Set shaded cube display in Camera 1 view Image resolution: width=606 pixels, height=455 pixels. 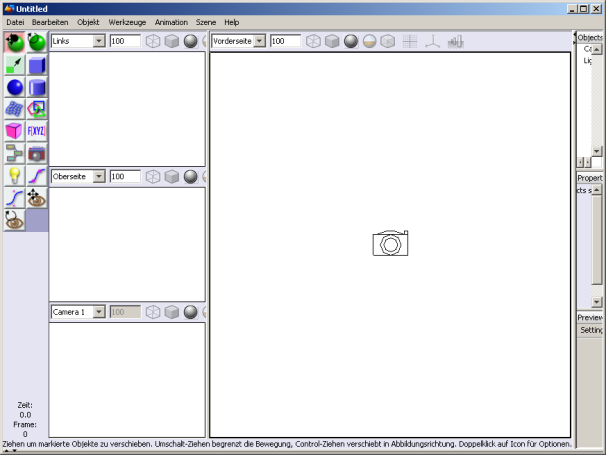[172, 312]
